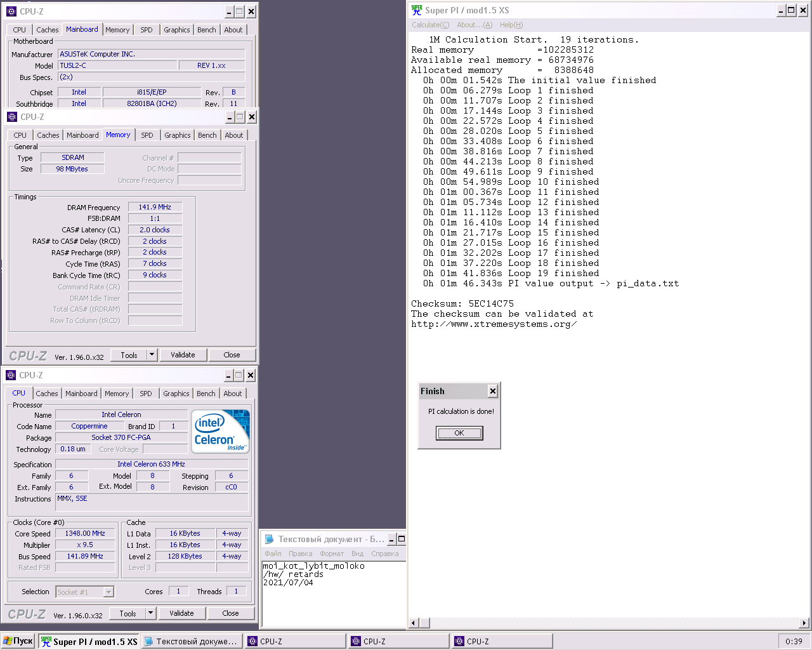Image resolution: width=812 pixels, height=650 pixels.
Task: Select the Graphics tab in the Memory timings window
Action: pos(178,135)
